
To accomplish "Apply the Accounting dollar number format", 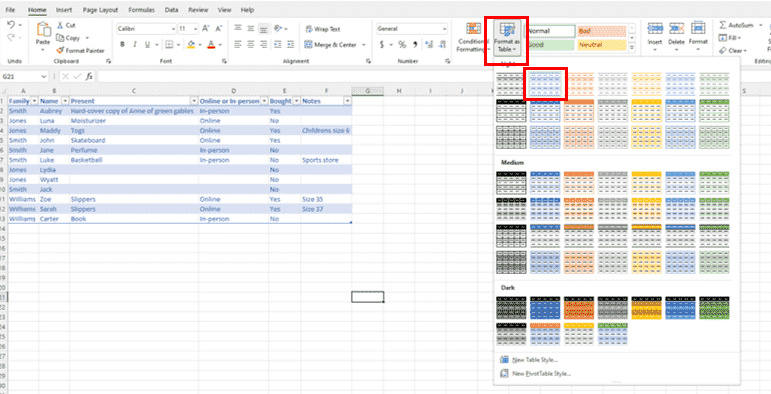I will click(382, 45).
